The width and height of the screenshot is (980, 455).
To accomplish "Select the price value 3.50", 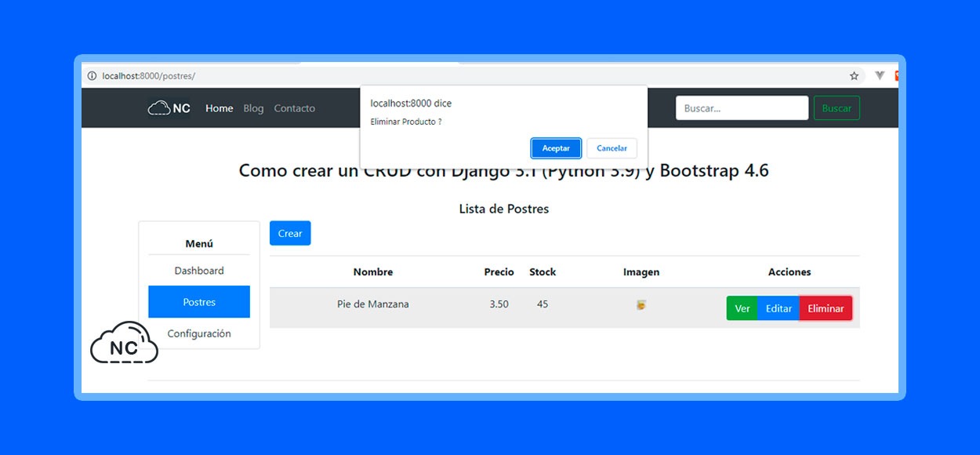I will [499, 304].
